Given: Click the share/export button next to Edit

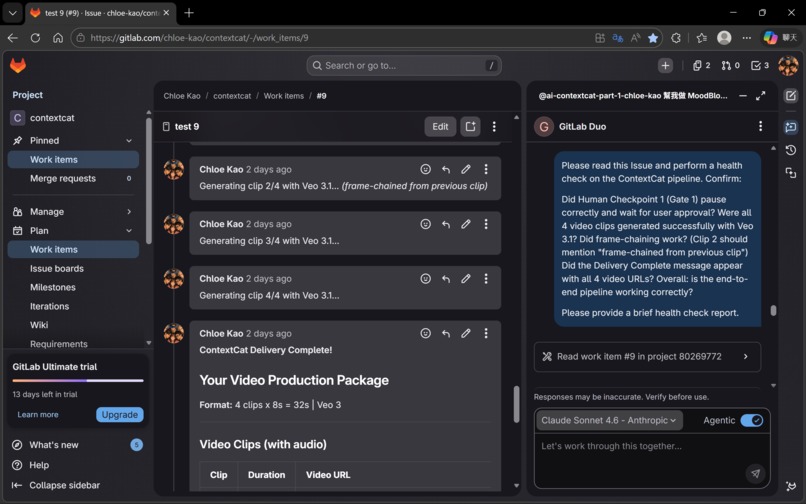Looking at the screenshot, I should pyautogui.click(x=470, y=127).
